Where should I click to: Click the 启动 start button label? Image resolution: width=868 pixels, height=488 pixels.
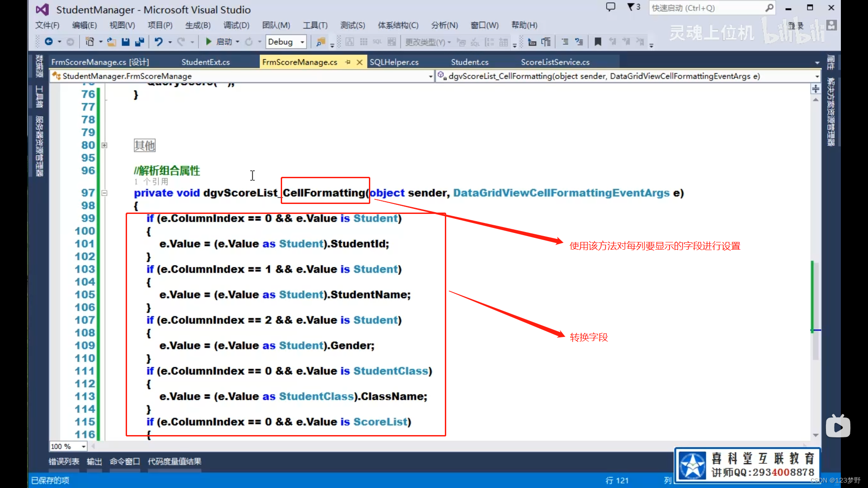click(x=224, y=42)
